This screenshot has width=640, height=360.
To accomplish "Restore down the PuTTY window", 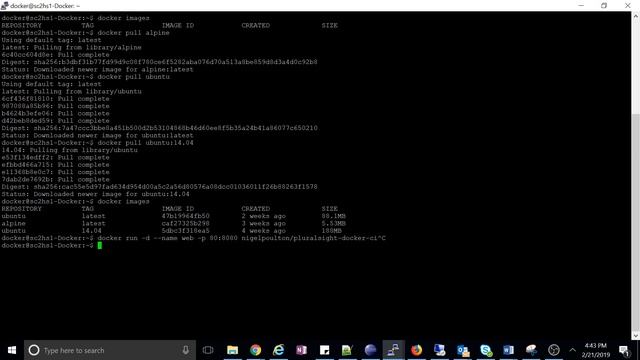I will pyautogui.click(x=604, y=6).
